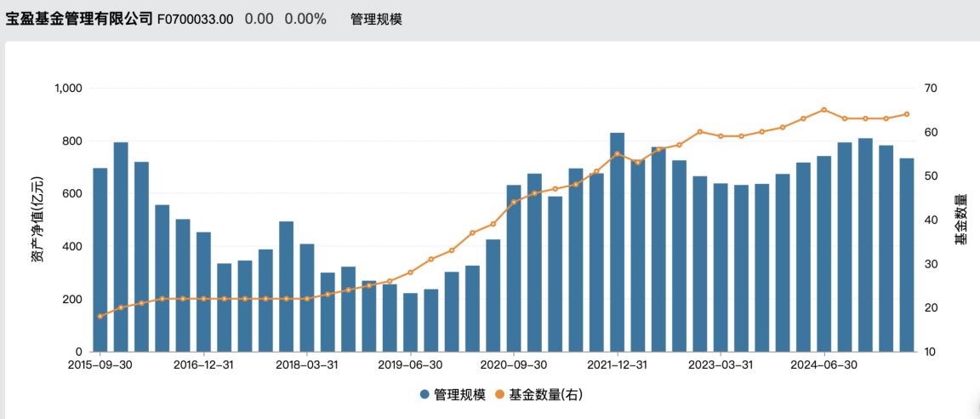
Task: Toggle the 管理规模 series legend label
Action: (459, 394)
